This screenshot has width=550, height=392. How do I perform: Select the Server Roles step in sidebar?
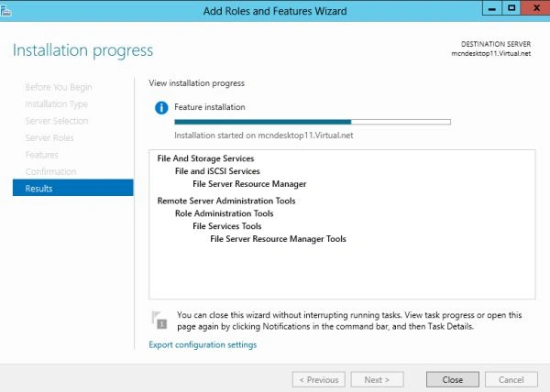[x=49, y=138]
